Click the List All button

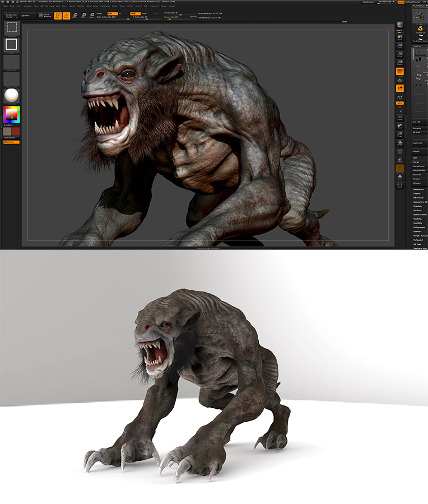click(420, 122)
